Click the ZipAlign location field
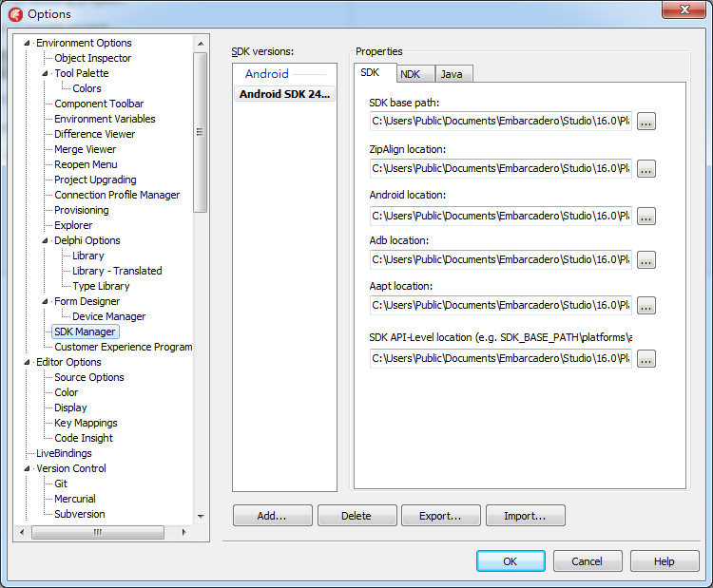This screenshot has height=588, width=713. tap(501, 168)
